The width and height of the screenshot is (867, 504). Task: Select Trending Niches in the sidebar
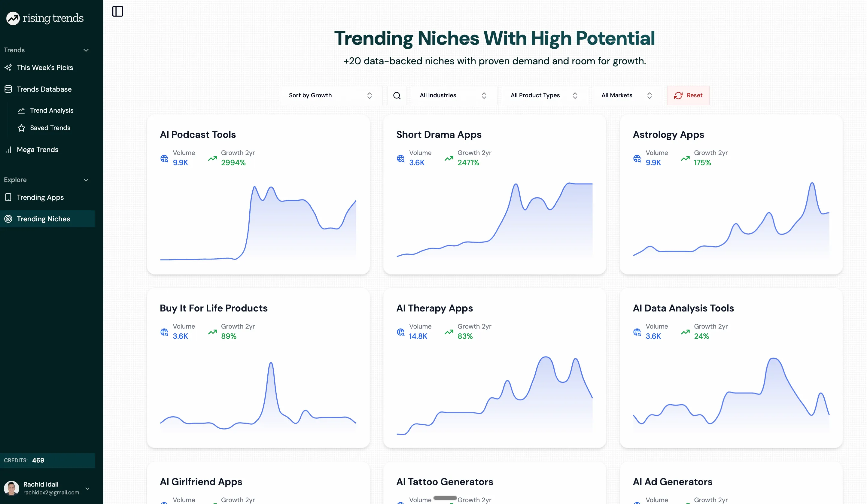click(x=43, y=219)
